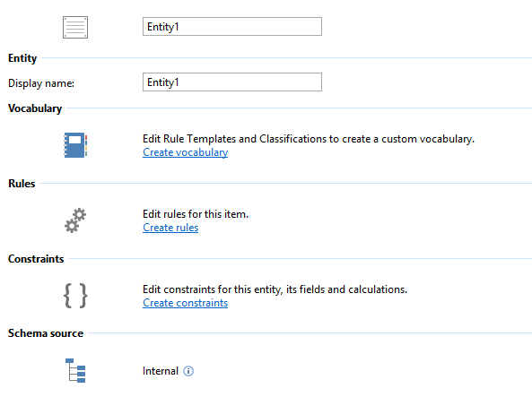
Task: Click the Edit Rule Templates description text
Action: click(x=309, y=139)
